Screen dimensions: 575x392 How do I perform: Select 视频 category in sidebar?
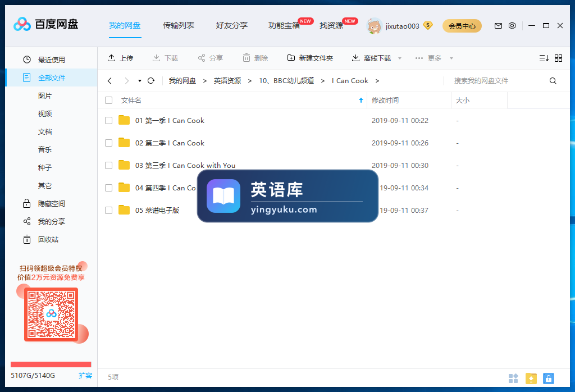click(45, 113)
